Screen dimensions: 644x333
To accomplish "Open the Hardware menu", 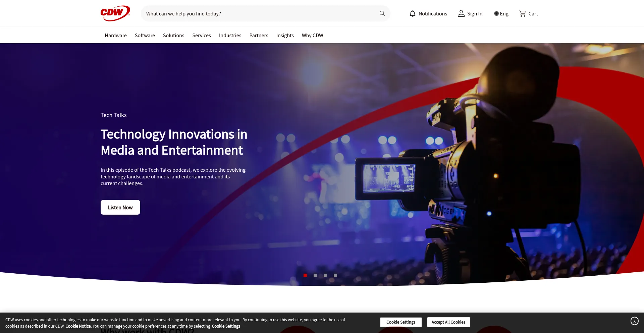I will (x=116, y=35).
